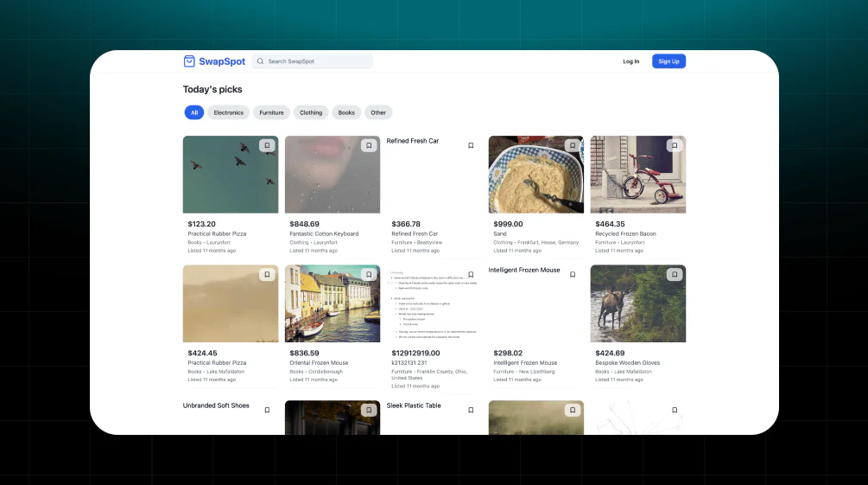Open the canal houses photo
The height and width of the screenshot is (485, 868).
[x=333, y=303]
